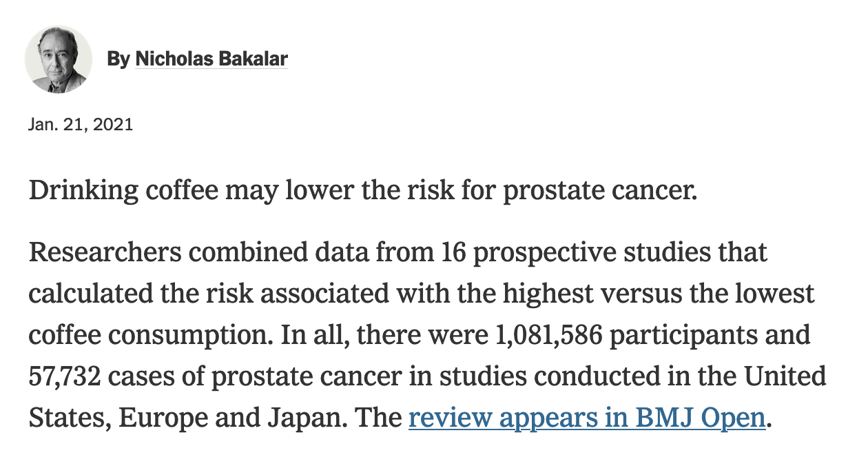The width and height of the screenshot is (868, 455).
Task: Click the author's headshot photo
Action: pos(59,59)
